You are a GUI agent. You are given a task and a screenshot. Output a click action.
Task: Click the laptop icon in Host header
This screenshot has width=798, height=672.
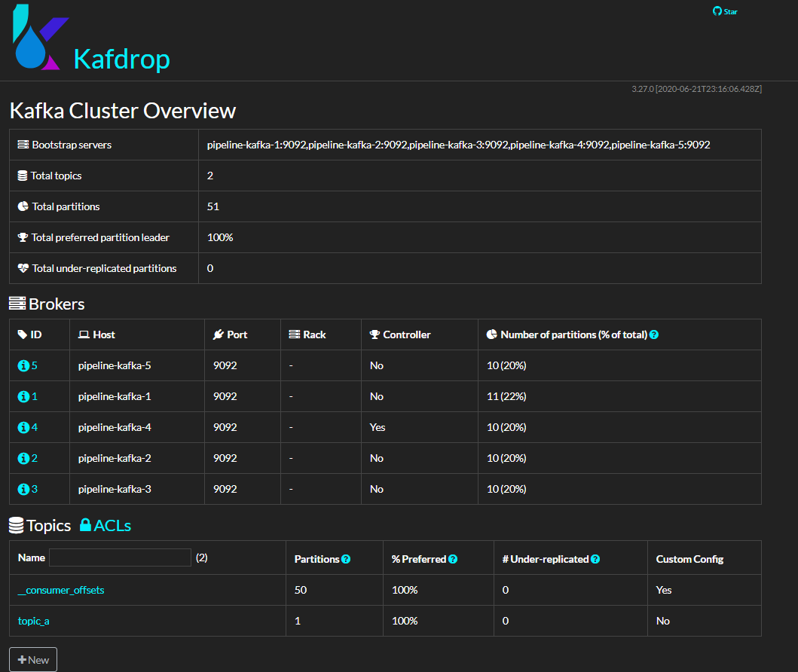tap(84, 334)
